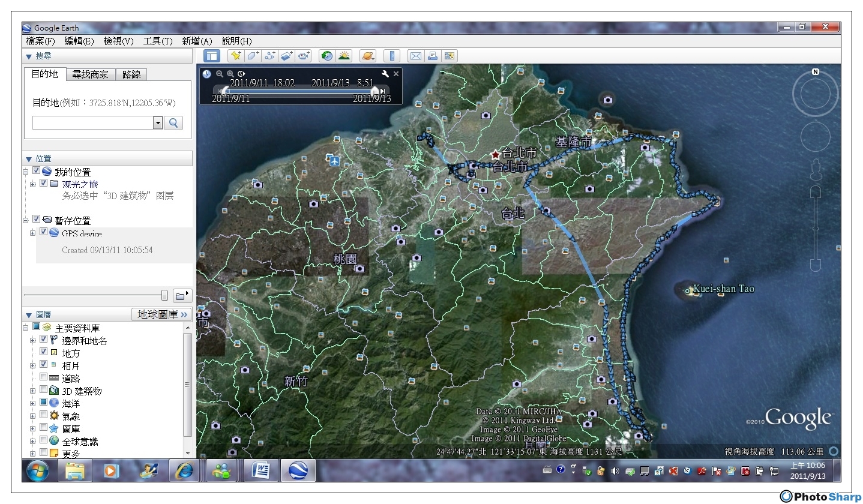Switch to the 路線 tab
This screenshot has height=504, width=863.
tap(131, 74)
